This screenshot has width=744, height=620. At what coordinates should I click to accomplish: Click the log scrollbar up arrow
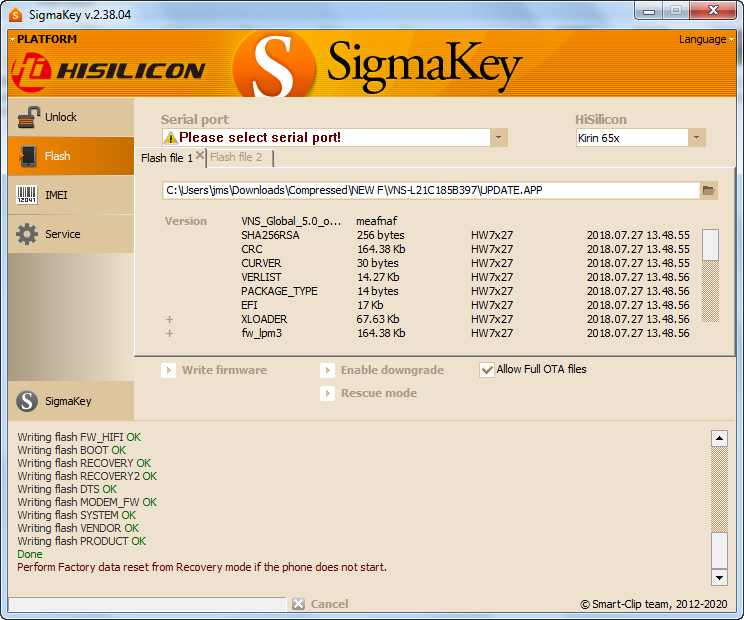coord(719,439)
